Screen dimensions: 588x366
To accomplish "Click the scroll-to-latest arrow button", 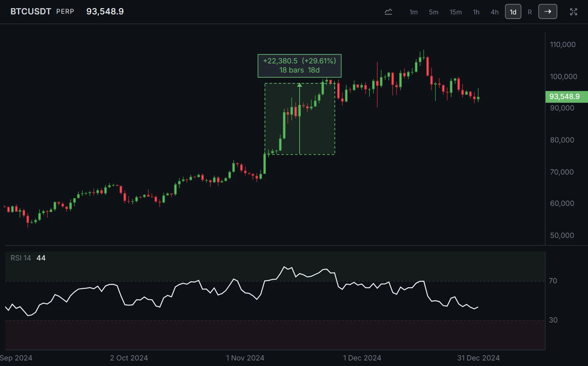I will click(548, 12).
